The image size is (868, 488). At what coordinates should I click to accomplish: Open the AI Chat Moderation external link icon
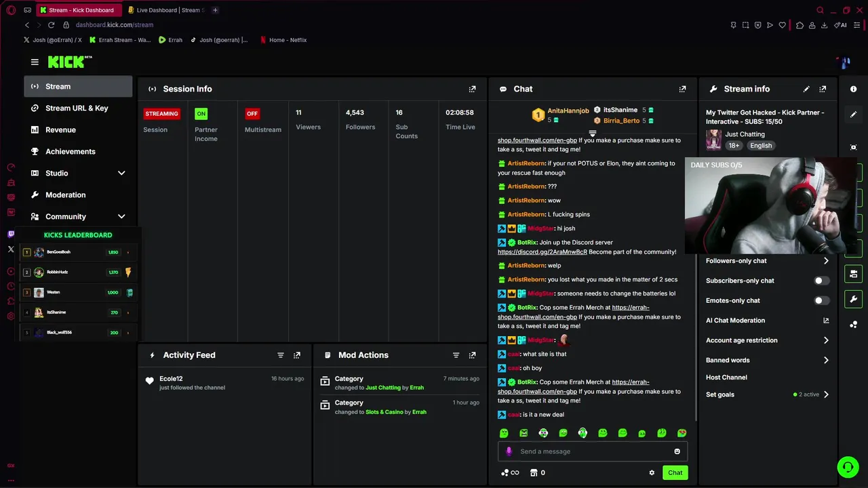[826, 321]
